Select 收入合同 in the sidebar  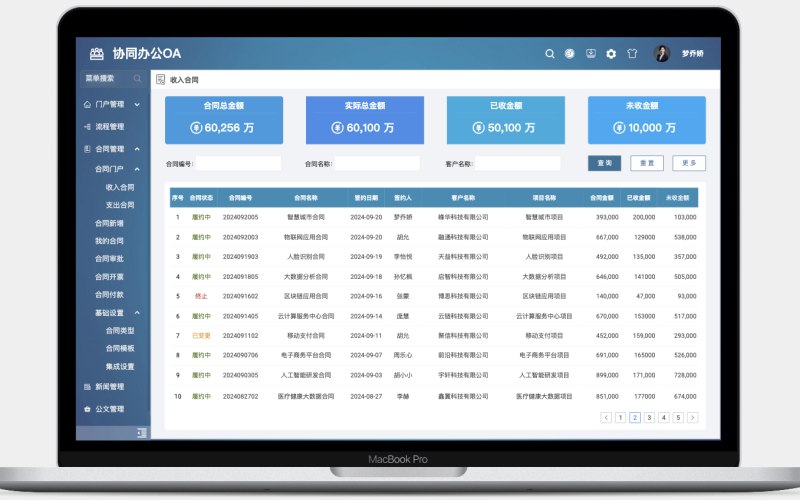pos(120,187)
